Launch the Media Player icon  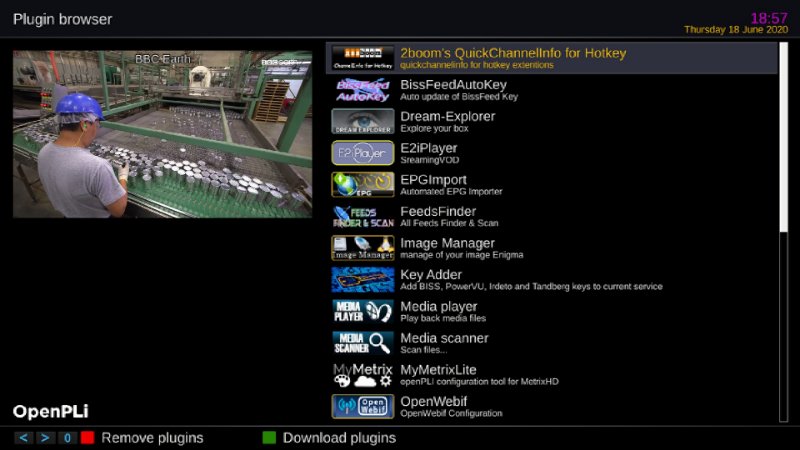363,311
